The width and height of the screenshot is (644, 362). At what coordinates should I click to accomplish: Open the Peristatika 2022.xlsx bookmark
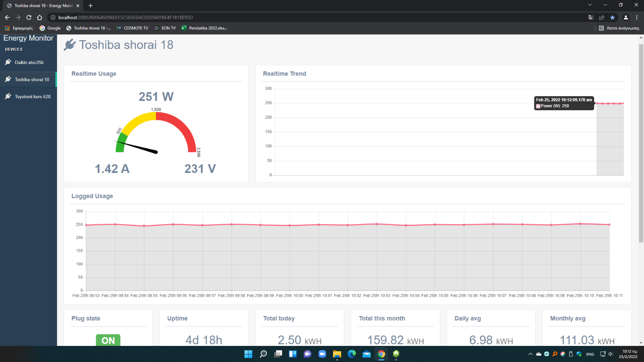click(x=204, y=28)
